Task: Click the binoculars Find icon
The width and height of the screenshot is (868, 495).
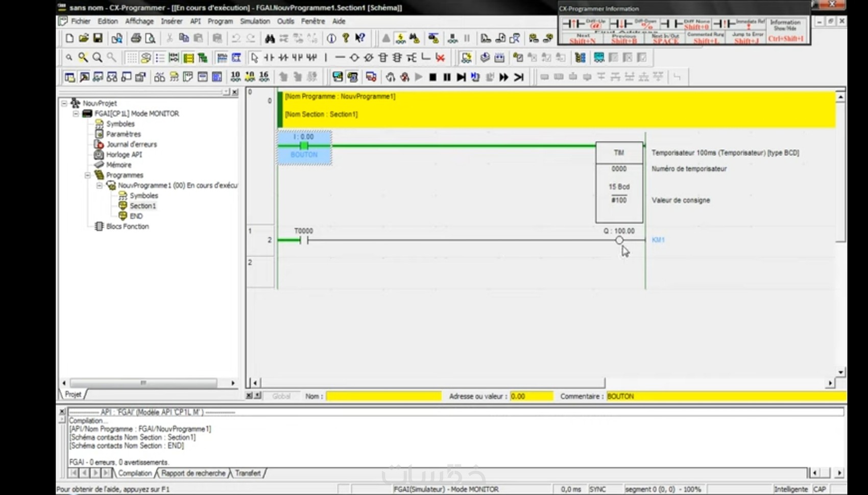Action: pos(270,38)
